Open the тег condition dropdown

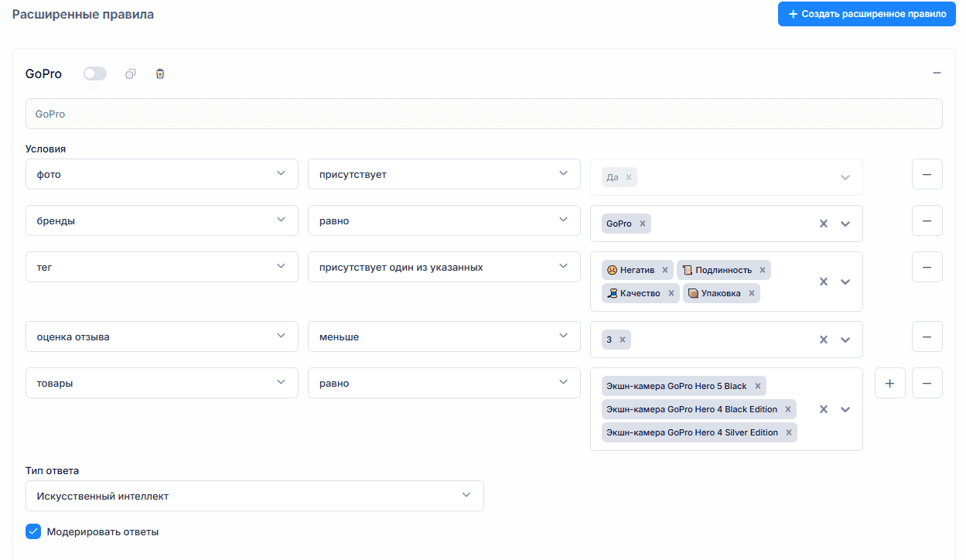pyautogui.click(x=162, y=267)
